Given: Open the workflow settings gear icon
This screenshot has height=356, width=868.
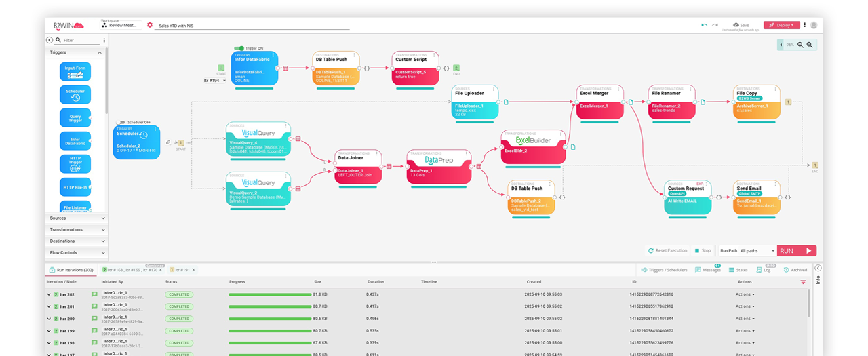Looking at the screenshot, I should [150, 25].
